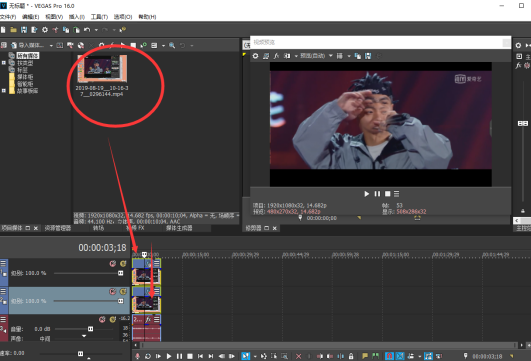Open the undo history dropdown arrow
531x361 pixels.
tap(96, 30)
